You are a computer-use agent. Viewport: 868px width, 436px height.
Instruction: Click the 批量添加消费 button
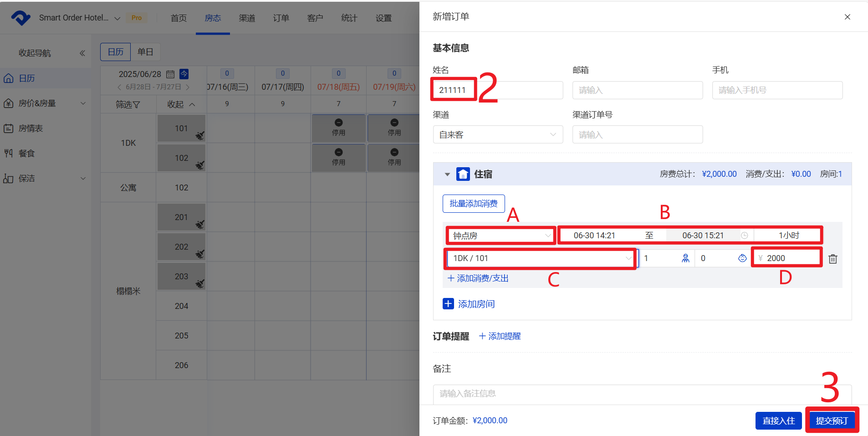pyautogui.click(x=474, y=204)
